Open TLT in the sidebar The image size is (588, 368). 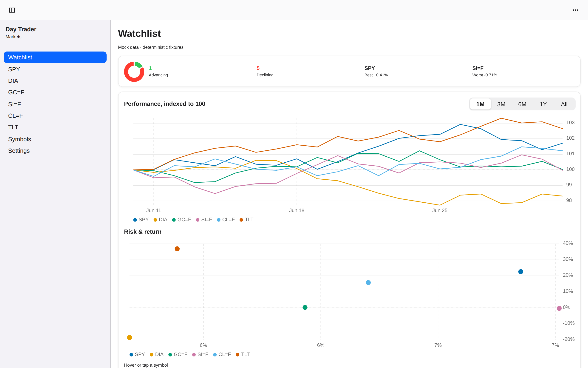click(55, 127)
